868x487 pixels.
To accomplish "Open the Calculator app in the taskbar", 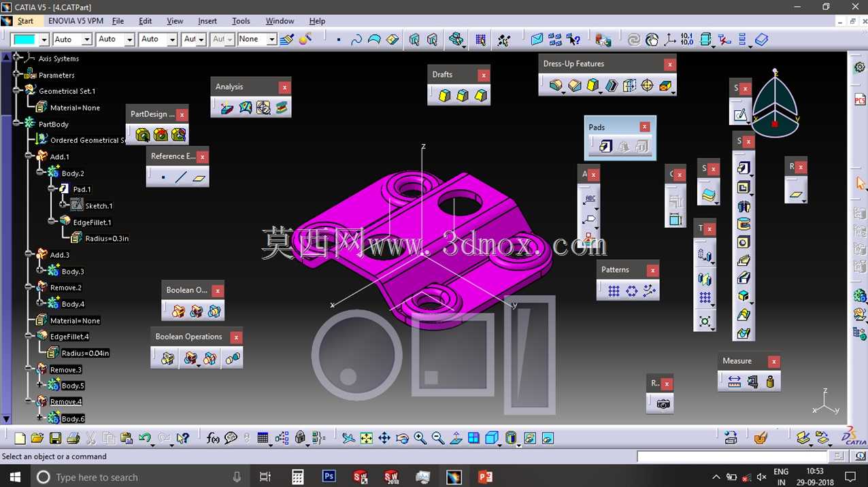I will (x=297, y=477).
